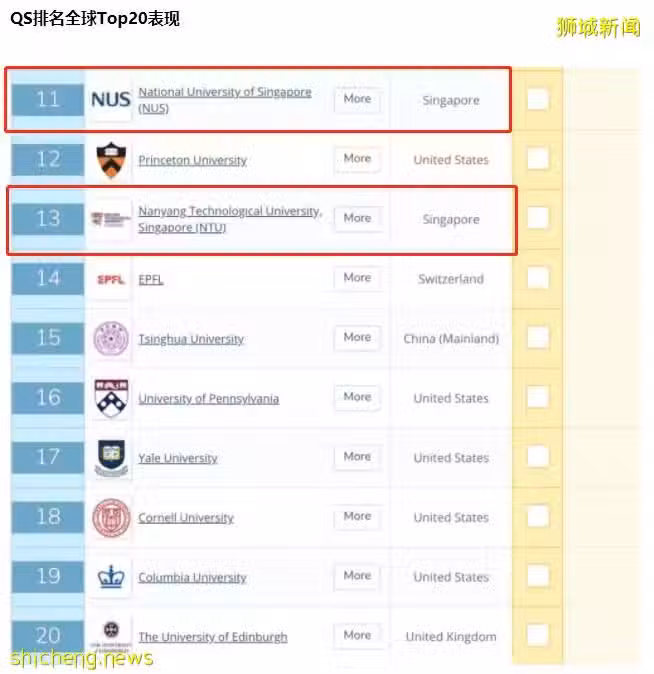Image resolution: width=654 pixels, height=674 pixels.
Task: Open More for Nanyang Technological University
Action: click(x=357, y=218)
